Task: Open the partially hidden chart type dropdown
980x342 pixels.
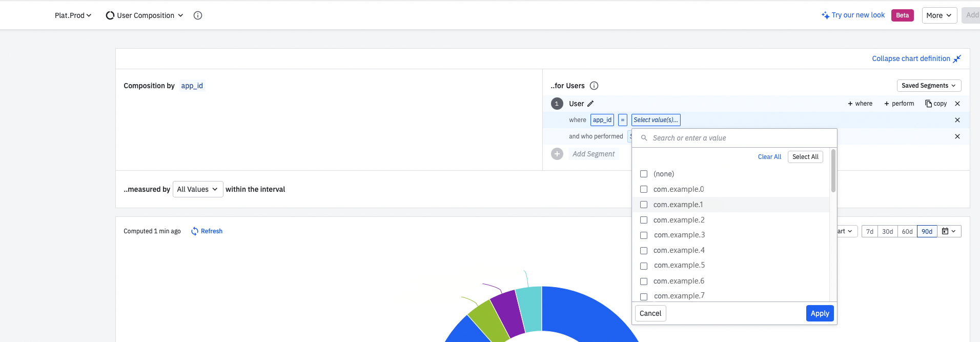Action: [846, 231]
